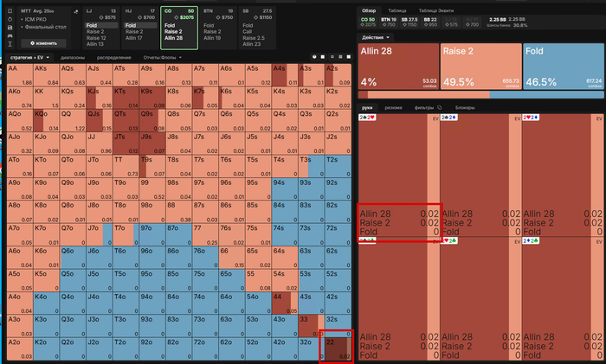This screenshot has height=364, width=606.
Task: Click the text cursor icon in sidebar
Action: [10, 44]
